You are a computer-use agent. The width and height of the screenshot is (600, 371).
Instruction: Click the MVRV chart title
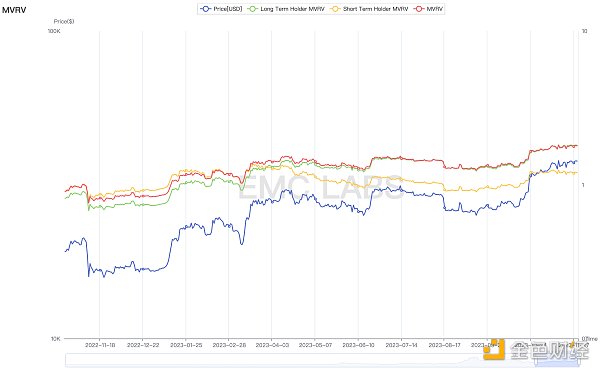point(14,10)
